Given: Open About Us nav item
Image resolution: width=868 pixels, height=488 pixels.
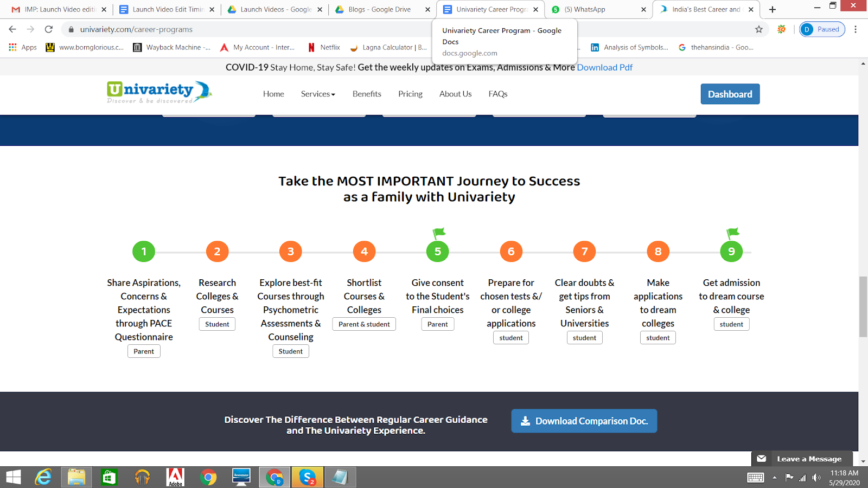Looking at the screenshot, I should tap(456, 94).
